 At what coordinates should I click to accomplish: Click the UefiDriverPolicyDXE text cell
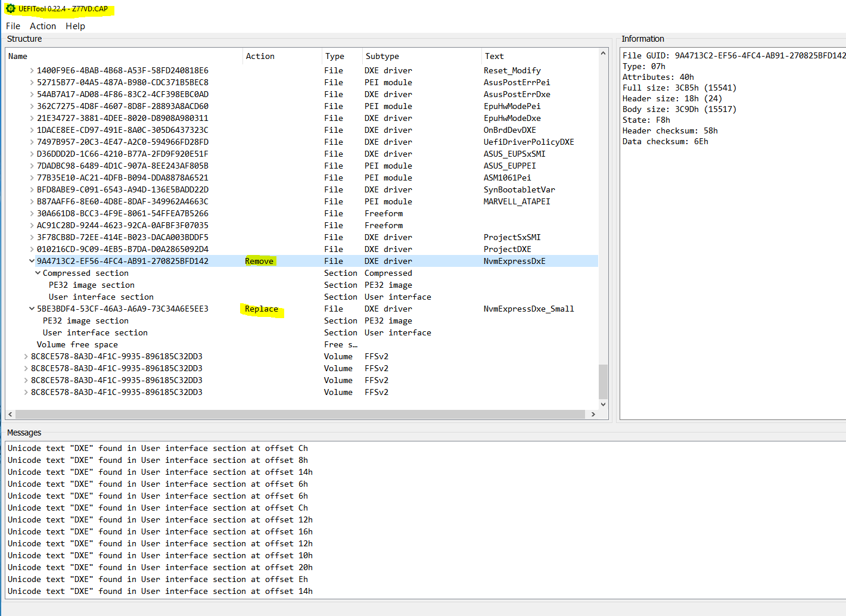pos(529,142)
